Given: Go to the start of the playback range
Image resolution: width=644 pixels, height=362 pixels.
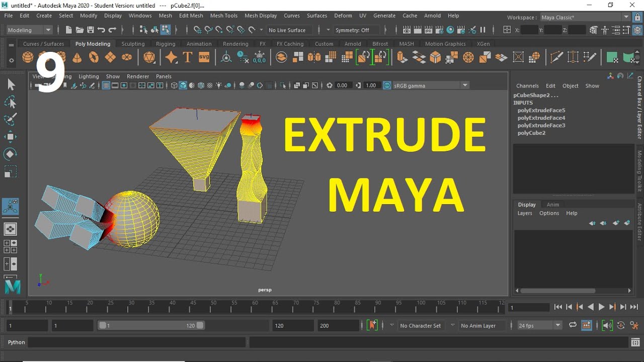Looking at the screenshot, I should [558, 307].
